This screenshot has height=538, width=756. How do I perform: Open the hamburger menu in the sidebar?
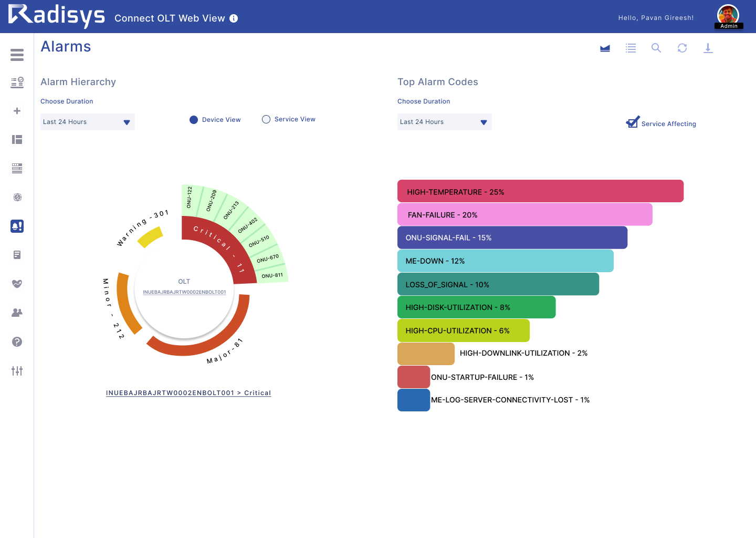17,55
